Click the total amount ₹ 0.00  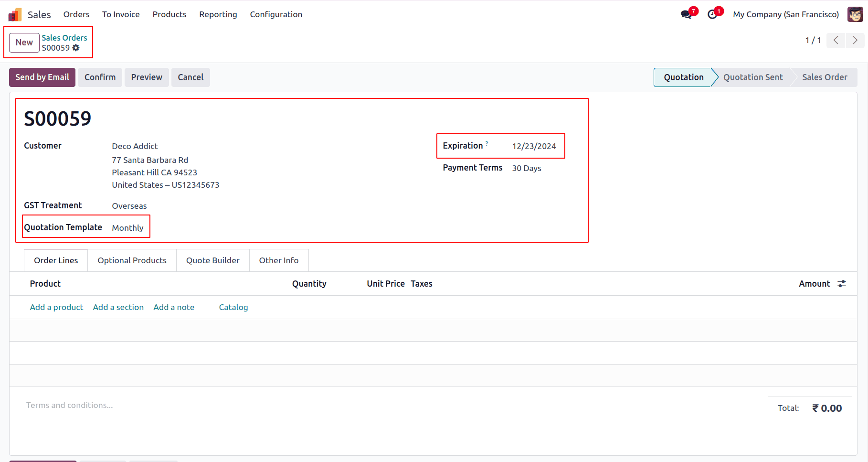(827, 408)
